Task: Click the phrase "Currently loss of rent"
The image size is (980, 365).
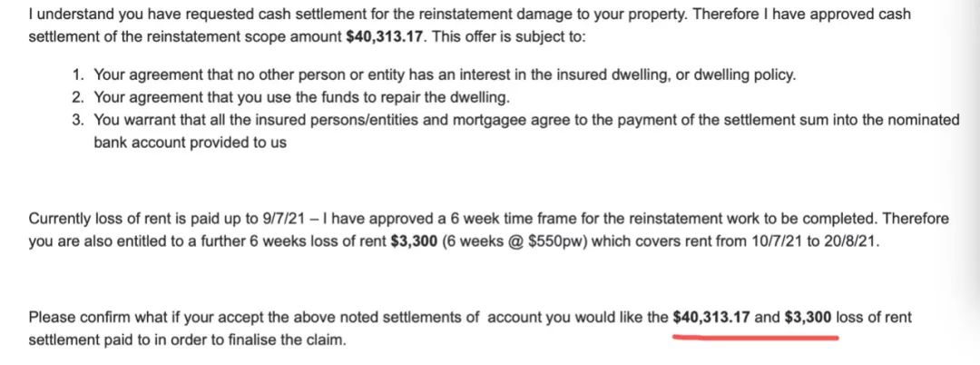Action: point(102,219)
